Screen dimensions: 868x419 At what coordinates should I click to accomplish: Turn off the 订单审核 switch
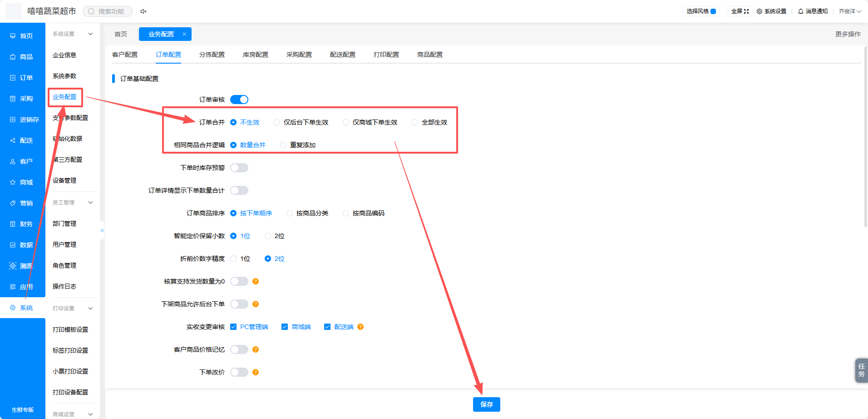239,100
